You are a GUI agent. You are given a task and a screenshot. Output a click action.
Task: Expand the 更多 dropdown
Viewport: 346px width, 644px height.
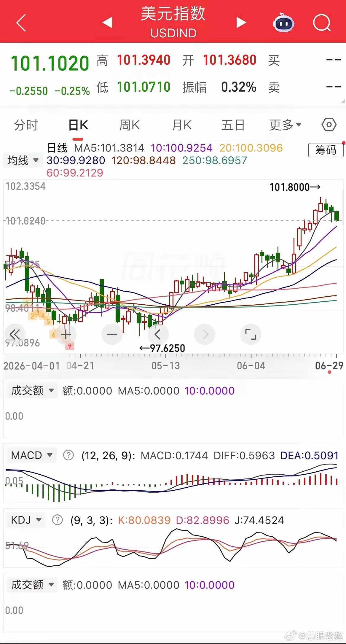coord(285,125)
